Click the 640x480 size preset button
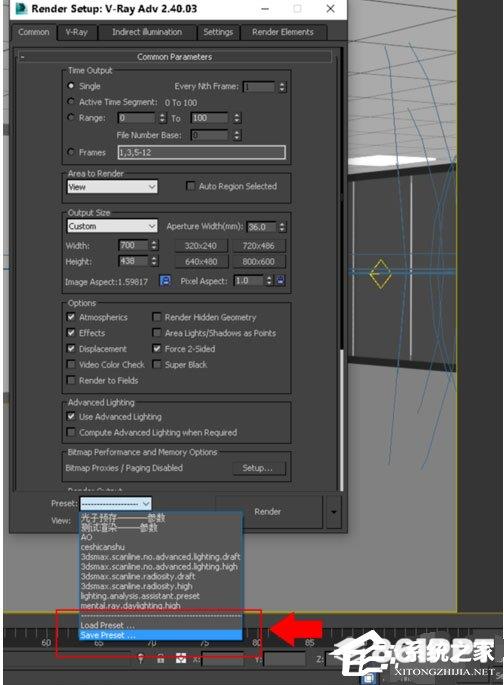The height and width of the screenshot is (685, 504). (200, 262)
